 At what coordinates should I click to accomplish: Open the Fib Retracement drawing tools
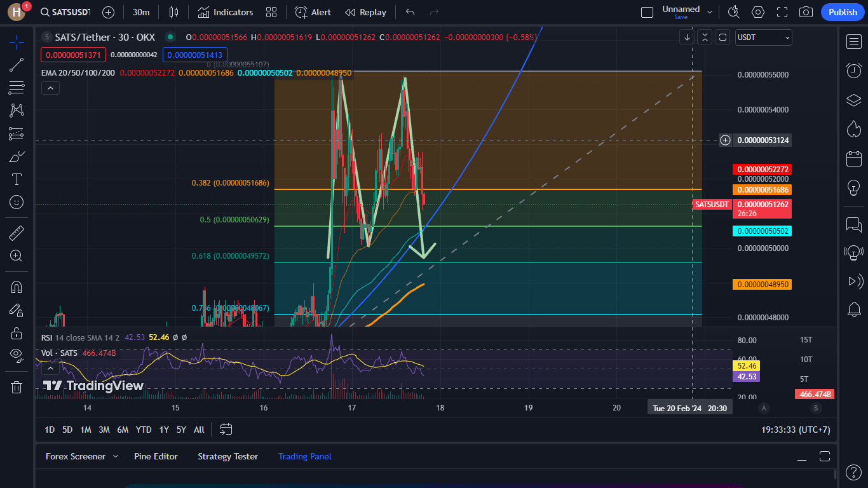pyautogui.click(x=16, y=87)
